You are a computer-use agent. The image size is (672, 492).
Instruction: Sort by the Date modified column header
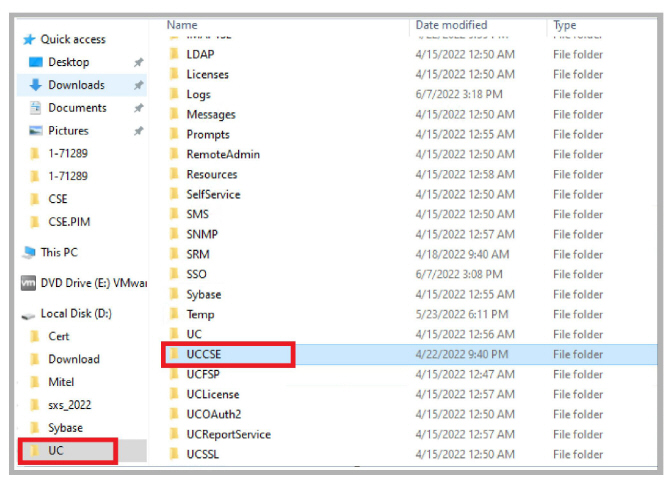click(x=451, y=25)
